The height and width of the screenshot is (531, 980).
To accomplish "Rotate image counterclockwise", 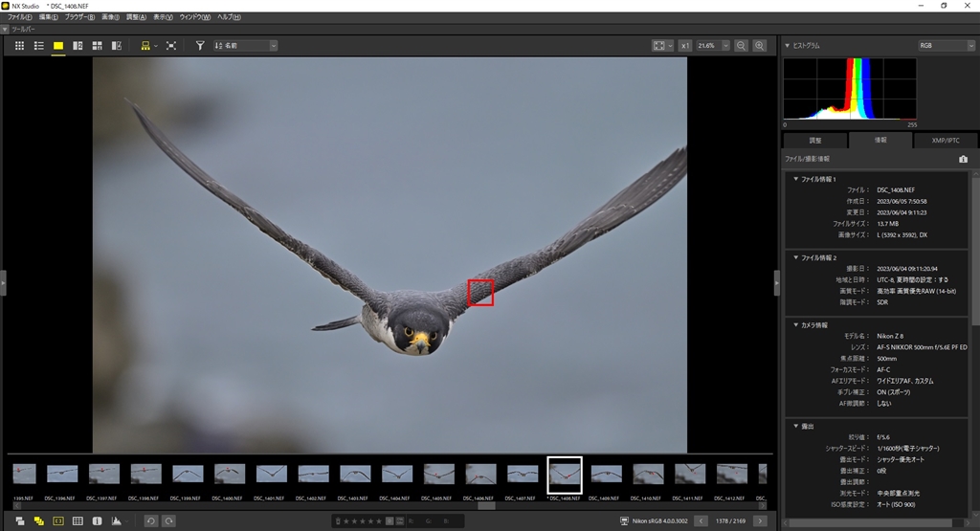I will [150, 520].
